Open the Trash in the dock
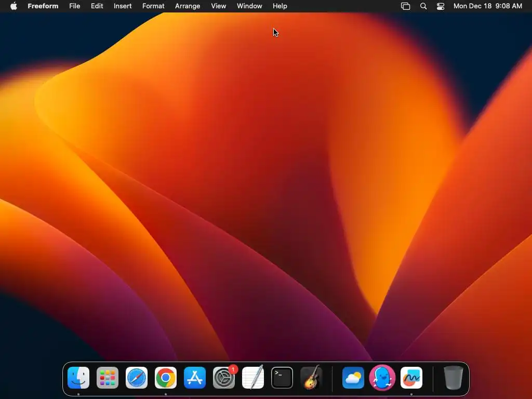This screenshot has height=399, width=532. coord(453,378)
